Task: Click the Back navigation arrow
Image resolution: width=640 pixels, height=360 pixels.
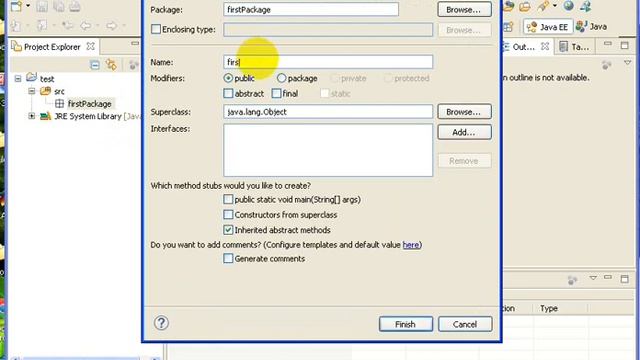Action: tap(85, 26)
